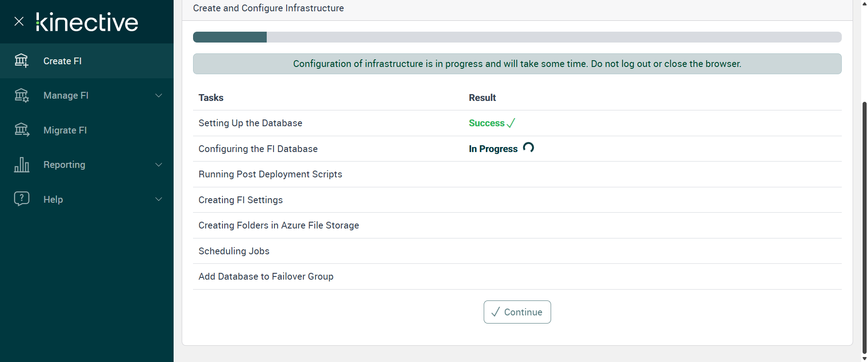
Task: Expand the Manage FI chevron
Action: point(159,95)
